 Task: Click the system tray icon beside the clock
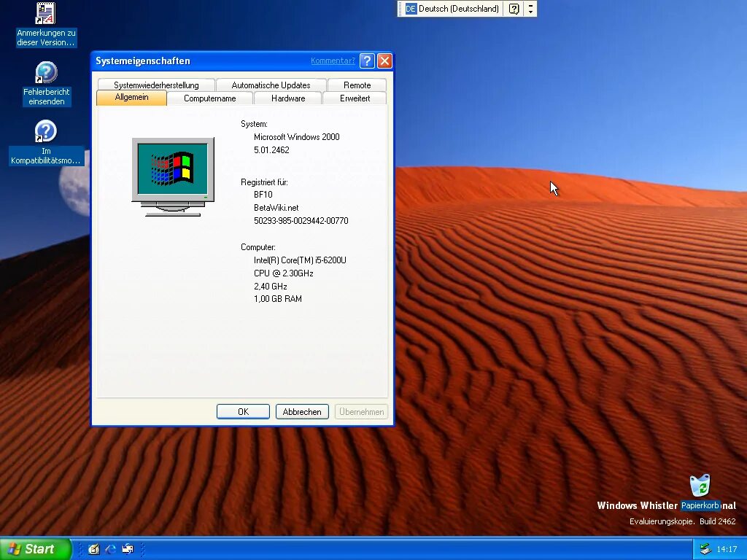click(705, 549)
